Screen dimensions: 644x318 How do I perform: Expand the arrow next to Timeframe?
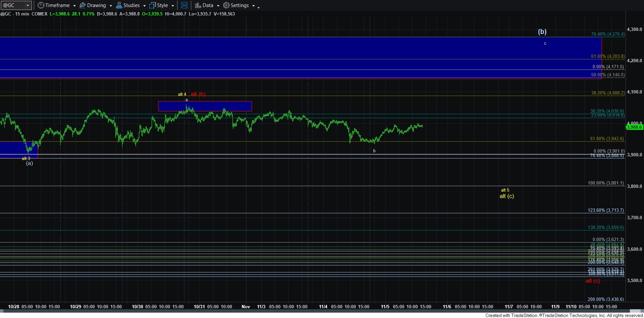point(75,6)
